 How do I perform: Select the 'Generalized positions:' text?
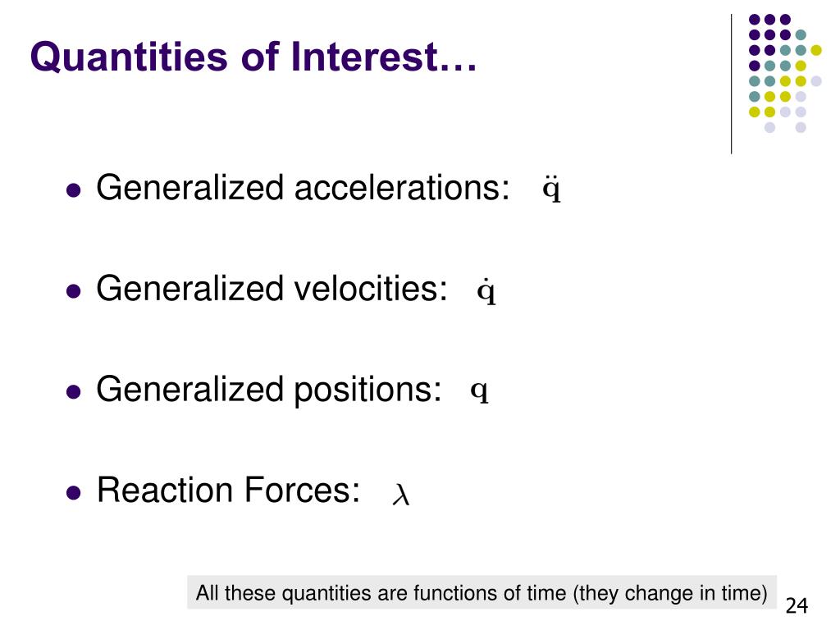(x=269, y=389)
